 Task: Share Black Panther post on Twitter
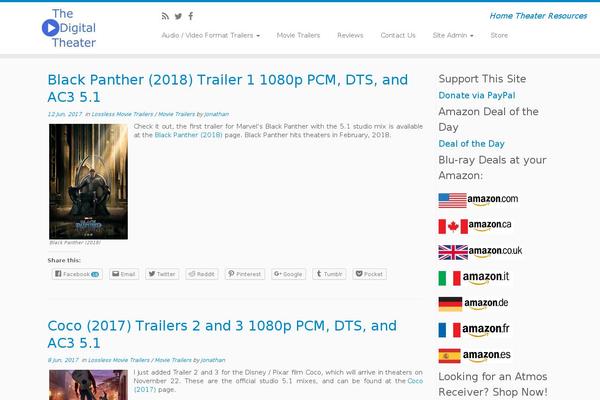(162, 274)
